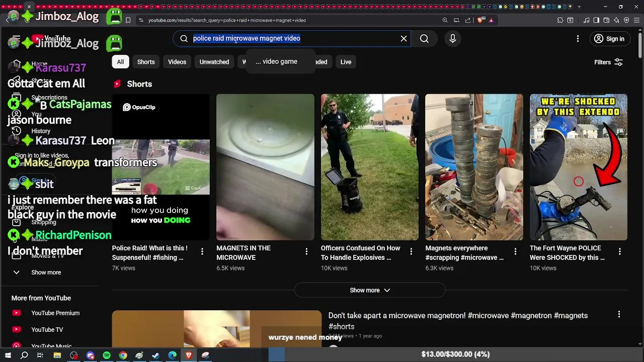Launch Spotify from the taskbar
Viewport: 644px width, 362px height.
point(107,355)
